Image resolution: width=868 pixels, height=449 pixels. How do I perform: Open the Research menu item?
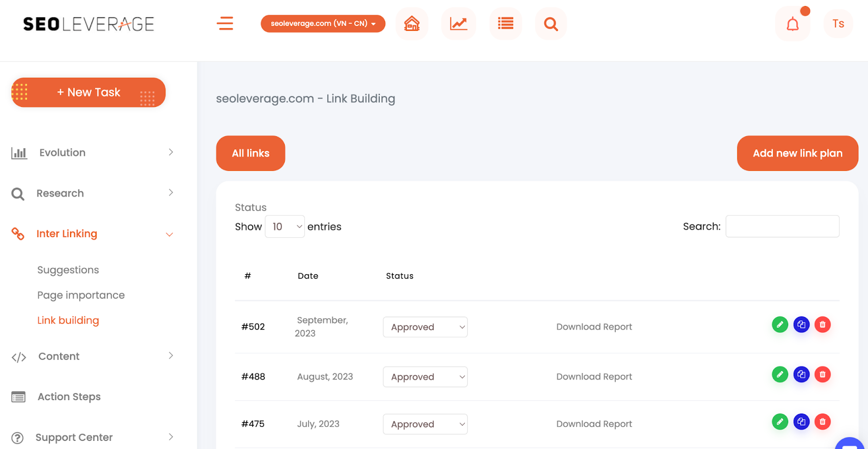click(x=60, y=193)
